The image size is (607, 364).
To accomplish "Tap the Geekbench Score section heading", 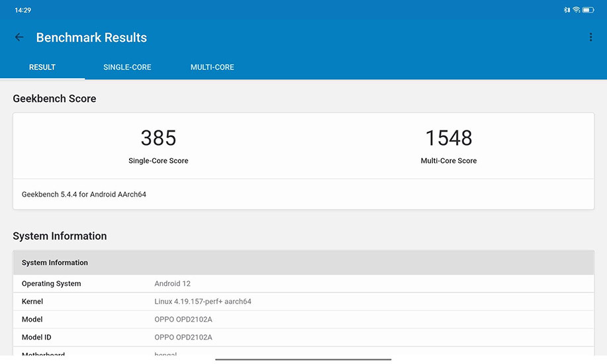I will tap(54, 99).
